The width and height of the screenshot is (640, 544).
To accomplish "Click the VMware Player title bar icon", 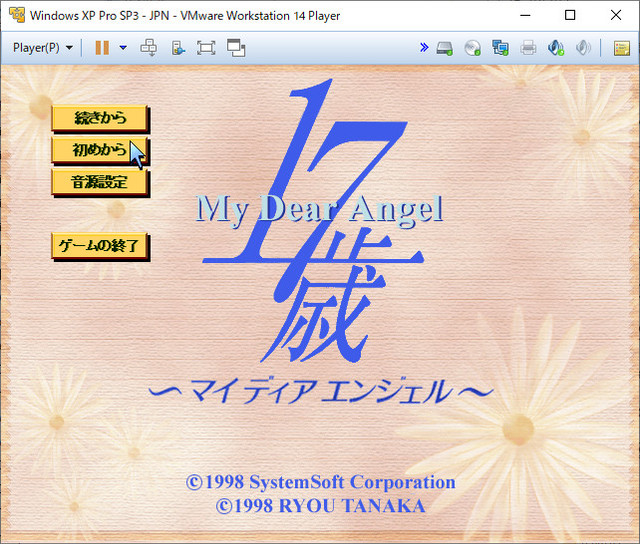I will click(x=17, y=15).
